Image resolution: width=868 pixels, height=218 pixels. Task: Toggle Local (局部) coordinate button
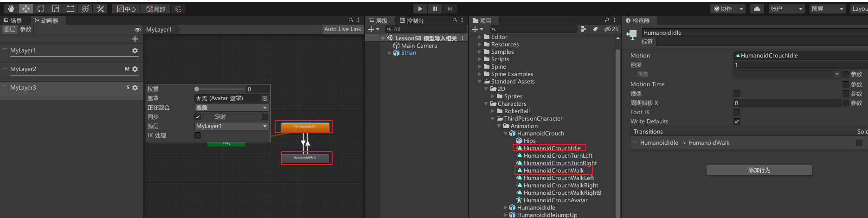coord(156,9)
